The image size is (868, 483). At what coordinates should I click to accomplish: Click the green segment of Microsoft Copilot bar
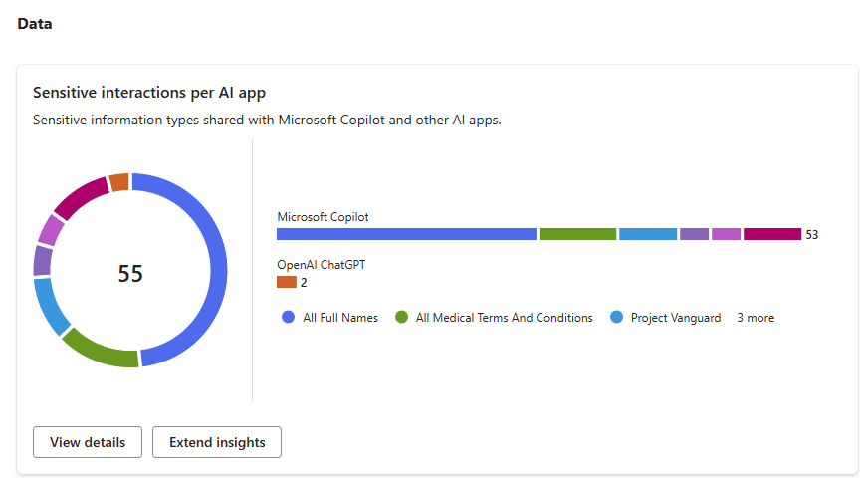pyautogui.click(x=577, y=234)
